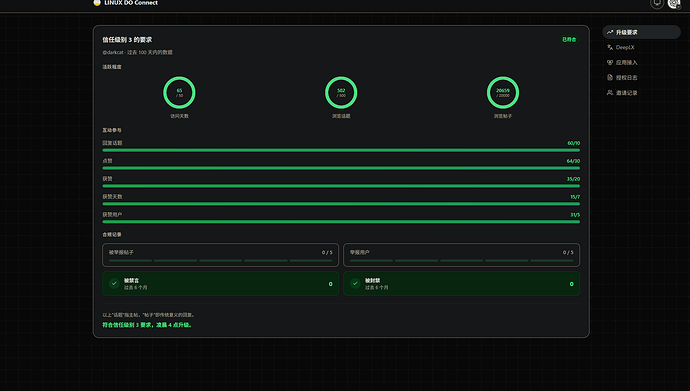
Task: Click the 互动参与 section label
Action: (x=112, y=130)
